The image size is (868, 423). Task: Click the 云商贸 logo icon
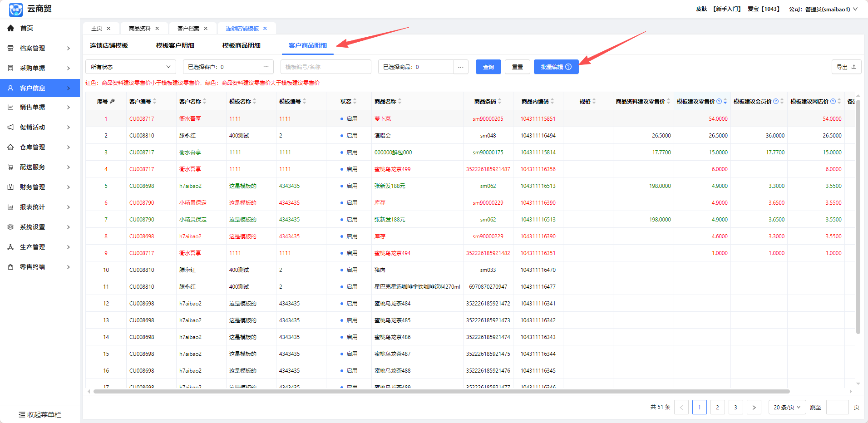click(x=15, y=9)
